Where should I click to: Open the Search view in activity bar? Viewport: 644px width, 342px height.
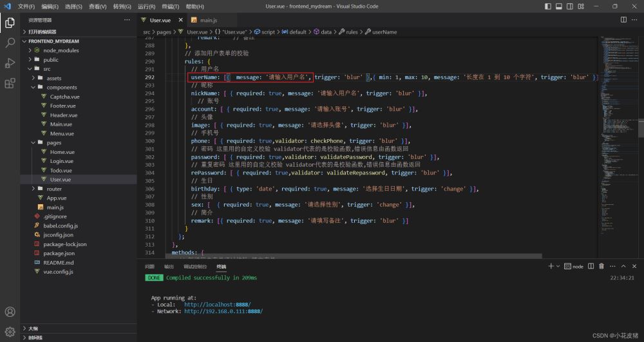(10, 43)
